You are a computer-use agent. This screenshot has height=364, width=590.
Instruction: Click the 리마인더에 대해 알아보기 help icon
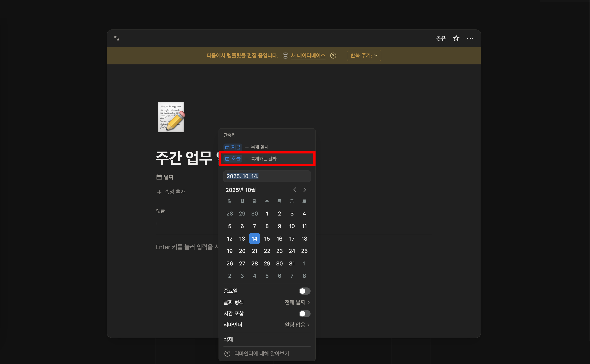point(227,353)
